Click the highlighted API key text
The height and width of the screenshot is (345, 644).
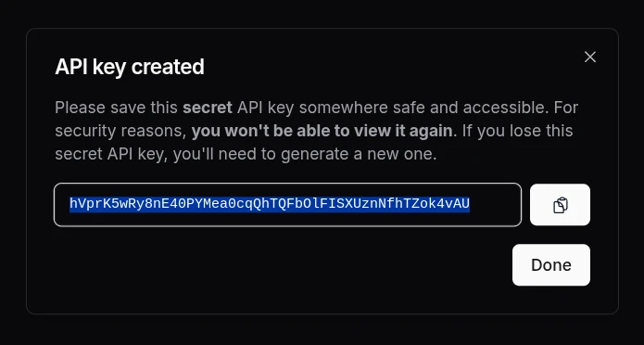[x=270, y=204]
